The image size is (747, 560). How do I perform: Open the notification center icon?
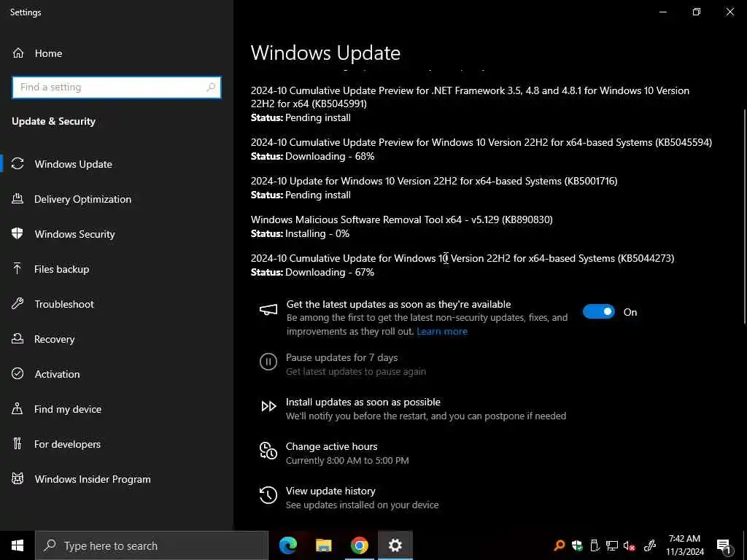(724, 545)
